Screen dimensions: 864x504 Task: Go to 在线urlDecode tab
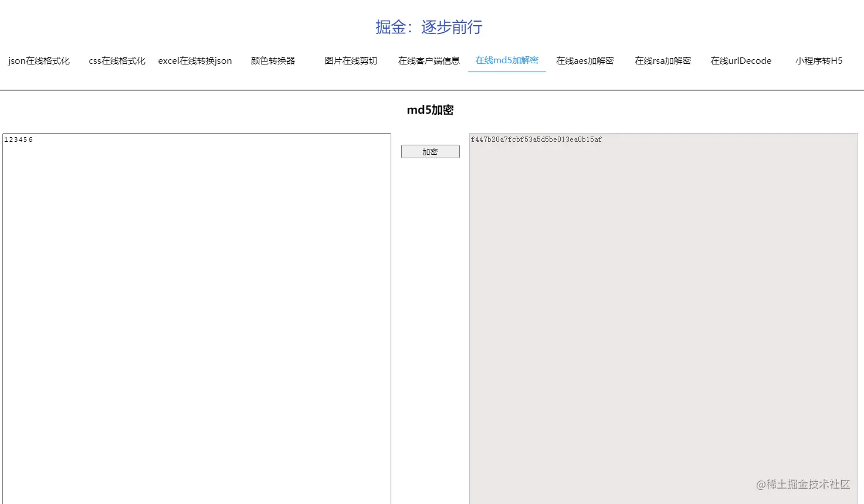[741, 60]
